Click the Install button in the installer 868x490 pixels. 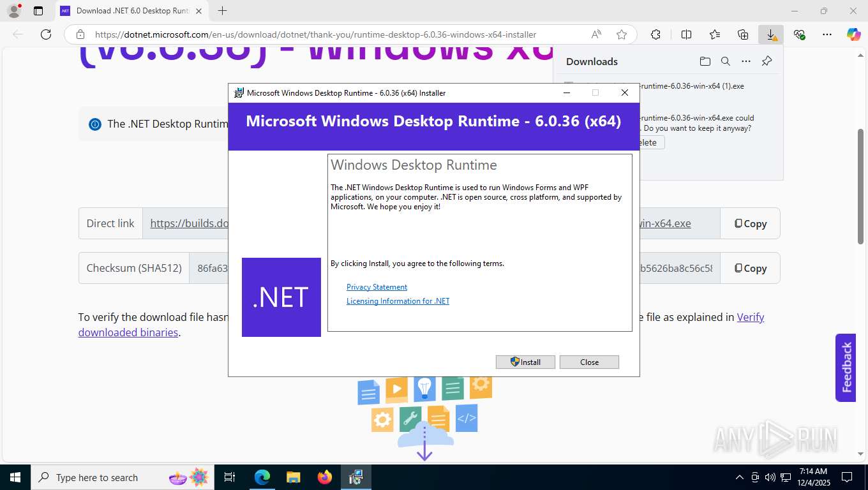pyautogui.click(x=525, y=362)
